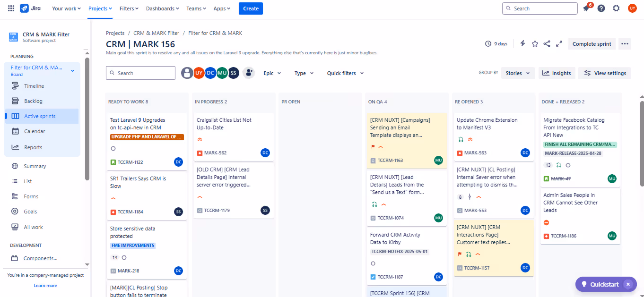Open Insights panel
Viewport: 644px width, 297px height.
557,73
